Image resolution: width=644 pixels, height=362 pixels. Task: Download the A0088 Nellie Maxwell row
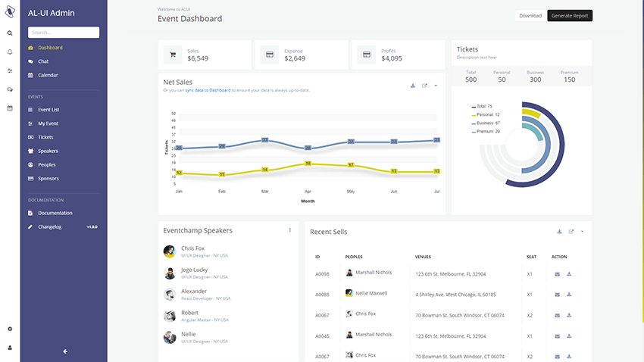tap(569, 294)
